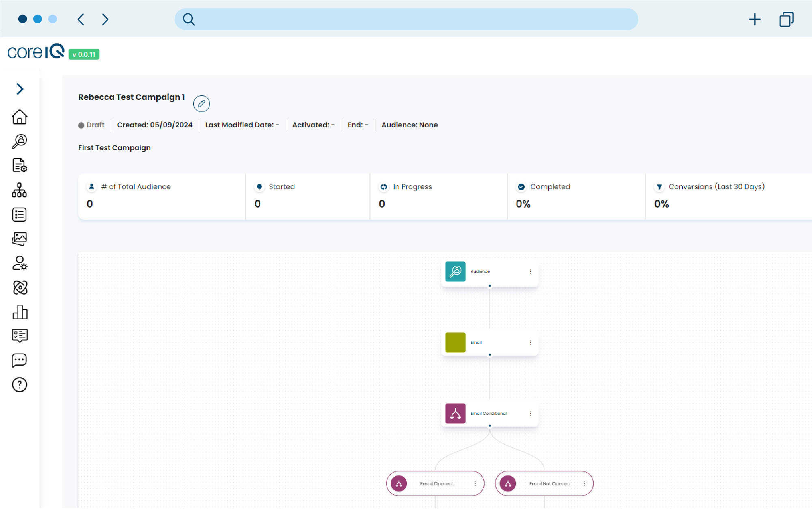Go back using browser back arrow
This screenshot has height=510, width=812.
[x=81, y=19]
